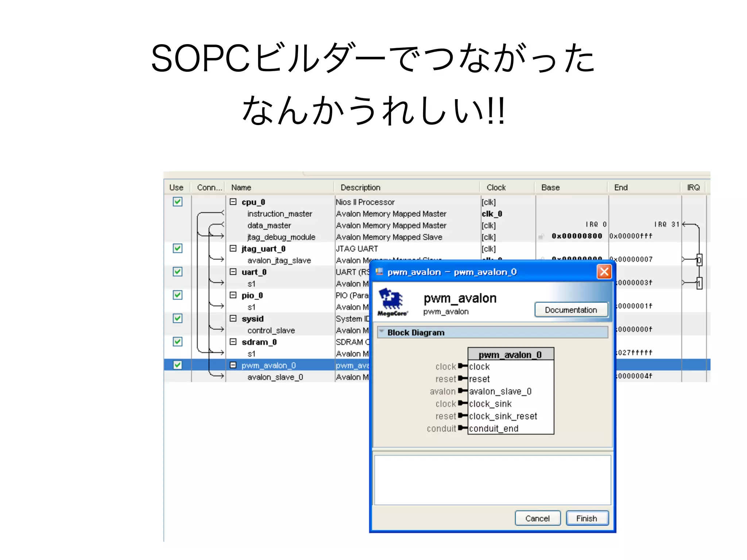Screen dimensions: 747x560
Task: Open the Documentation button
Action: [571, 310]
